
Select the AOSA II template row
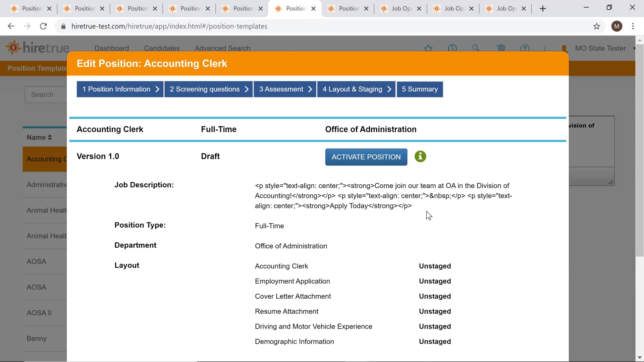coord(45,313)
